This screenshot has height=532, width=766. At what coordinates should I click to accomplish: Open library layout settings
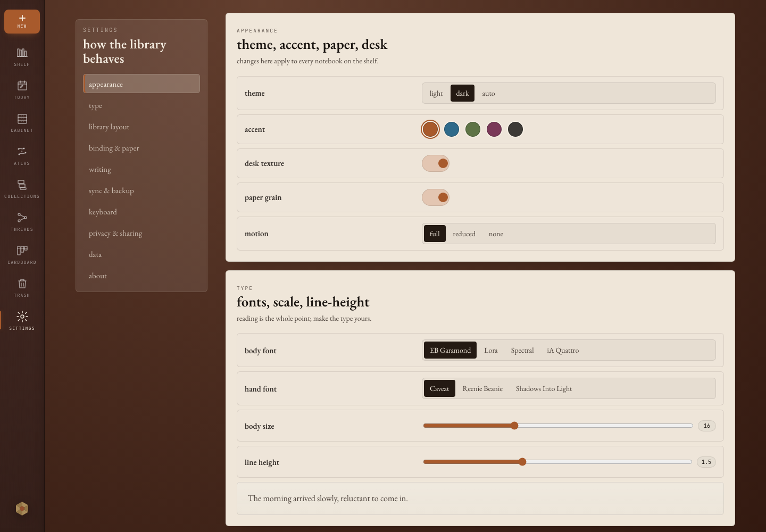(x=141, y=127)
